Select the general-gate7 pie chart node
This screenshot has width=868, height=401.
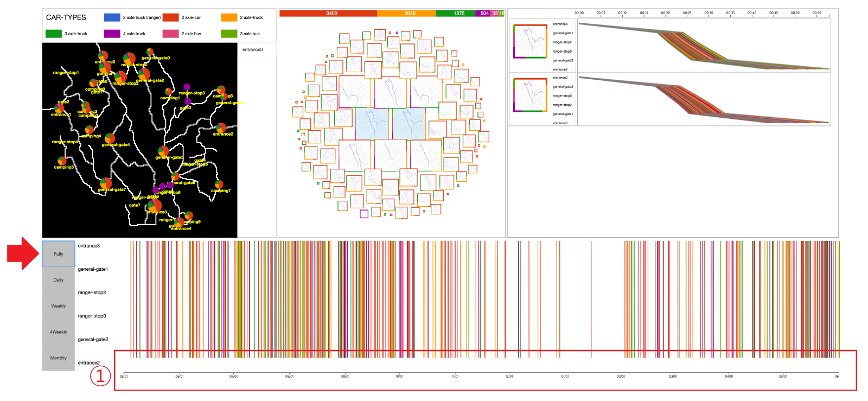pyautogui.click(x=106, y=183)
